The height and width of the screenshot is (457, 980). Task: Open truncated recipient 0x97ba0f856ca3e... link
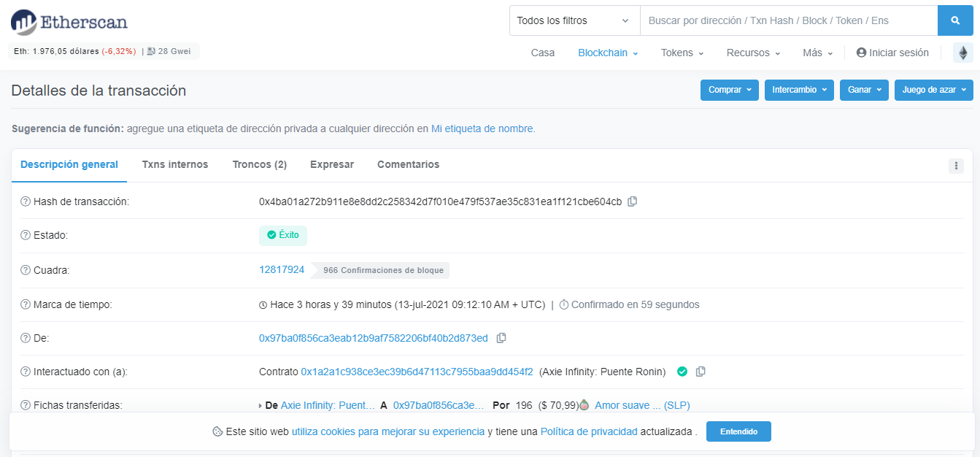439,405
